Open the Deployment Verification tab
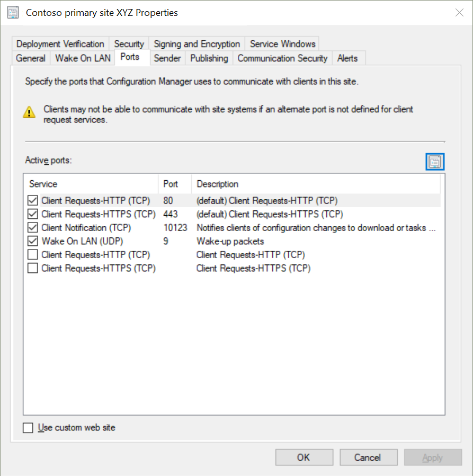Viewport: 473px width, 476px height. tap(60, 43)
